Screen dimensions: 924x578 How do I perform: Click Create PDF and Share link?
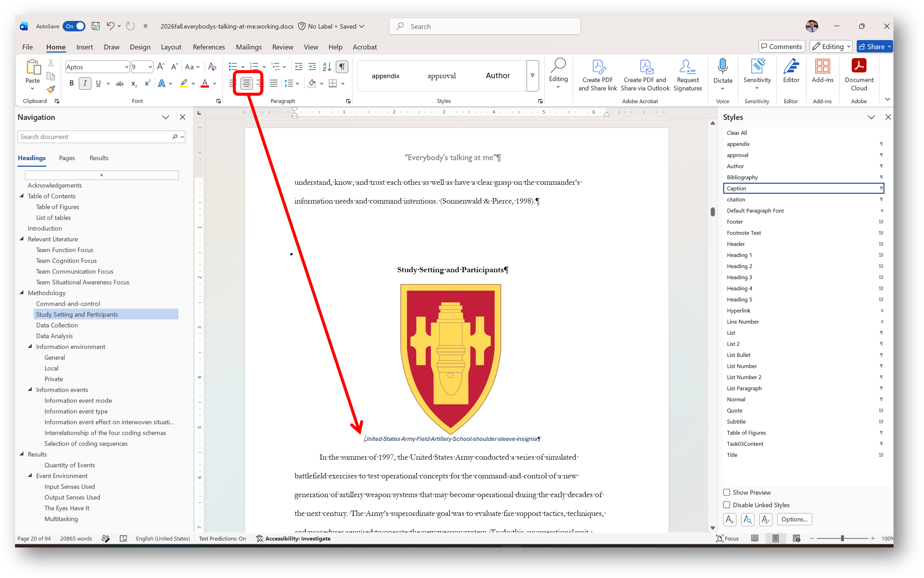pyautogui.click(x=597, y=75)
